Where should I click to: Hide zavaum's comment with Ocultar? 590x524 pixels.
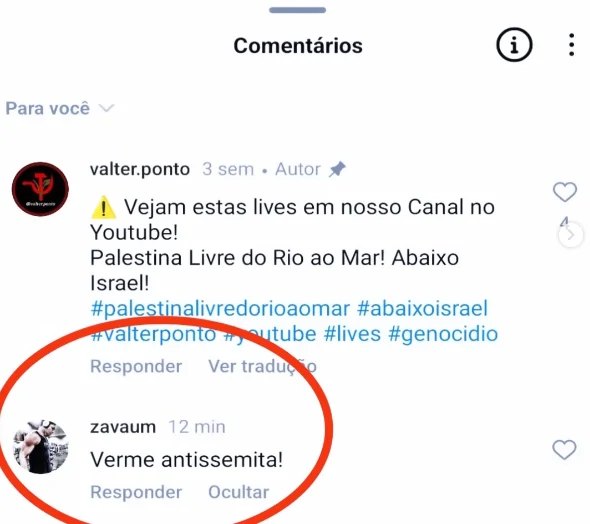point(239,492)
